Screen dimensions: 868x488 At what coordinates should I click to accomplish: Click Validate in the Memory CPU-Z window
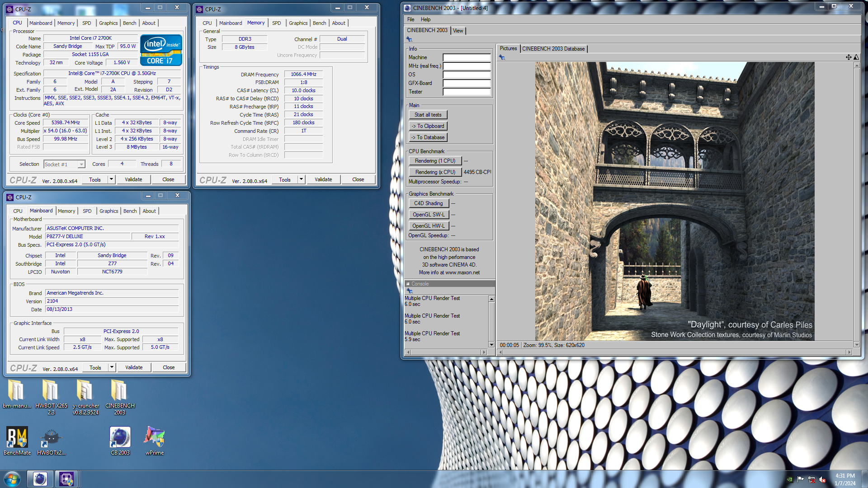tap(323, 179)
